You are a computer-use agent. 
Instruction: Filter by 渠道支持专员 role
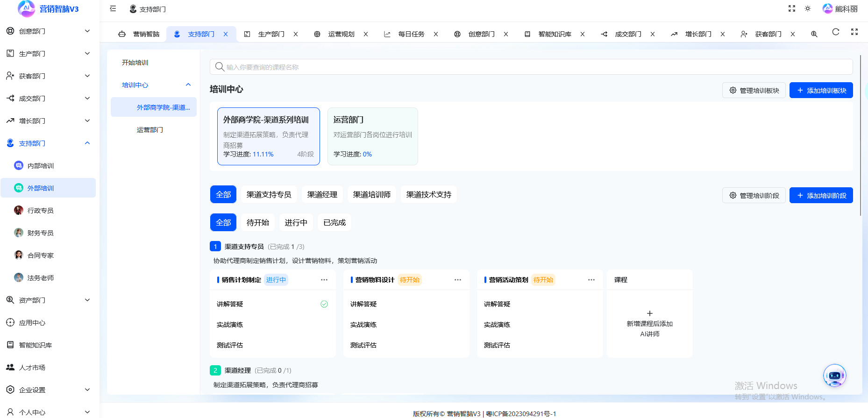269,194
